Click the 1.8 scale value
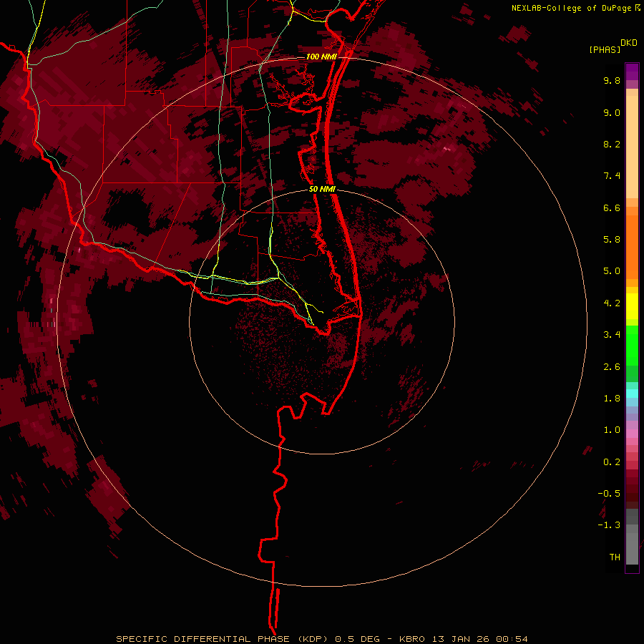This screenshot has width=644, height=644. 612,399
